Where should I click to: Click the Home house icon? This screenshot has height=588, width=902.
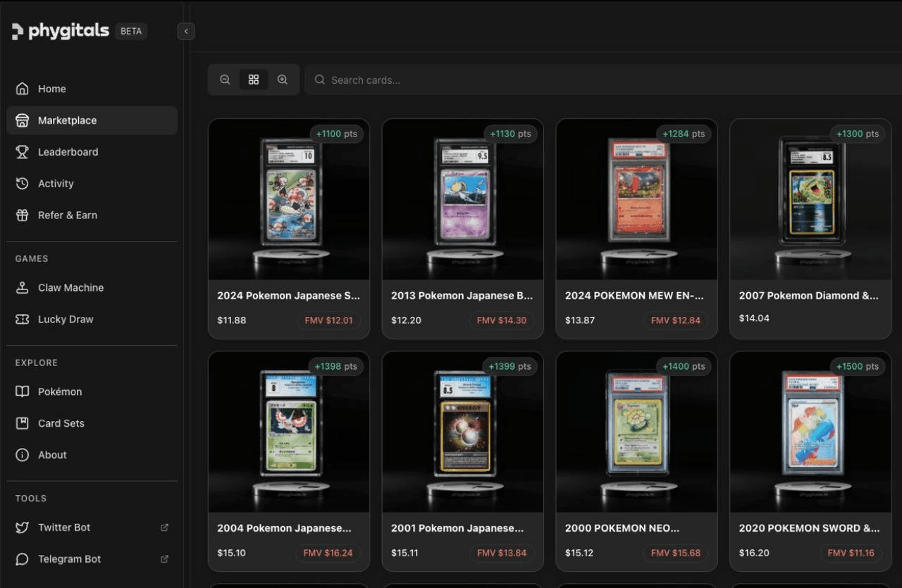(x=23, y=89)
